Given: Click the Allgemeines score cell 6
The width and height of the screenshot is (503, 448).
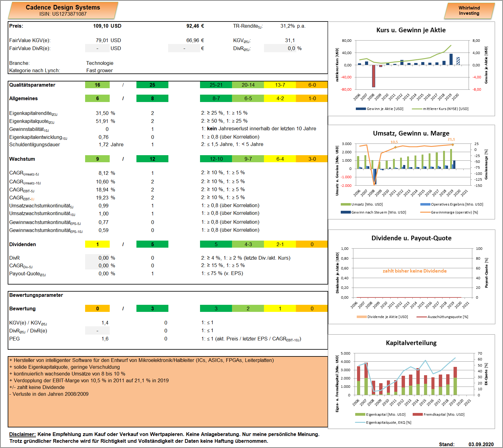Looking at the screenshot, I should (97, 98).
